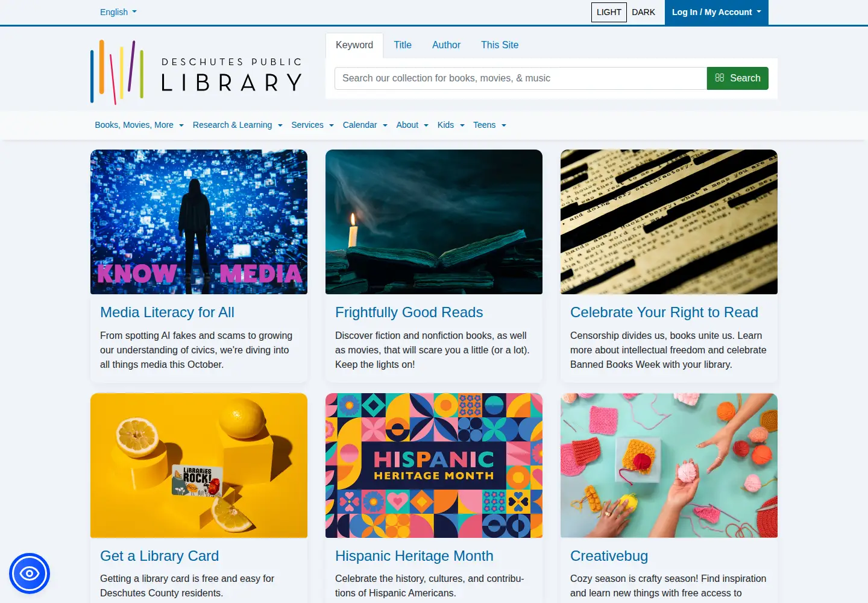This screenshot has height=603, width=868.
Task: Expand the Calendar menu
Action: click(x=365, y=125)
